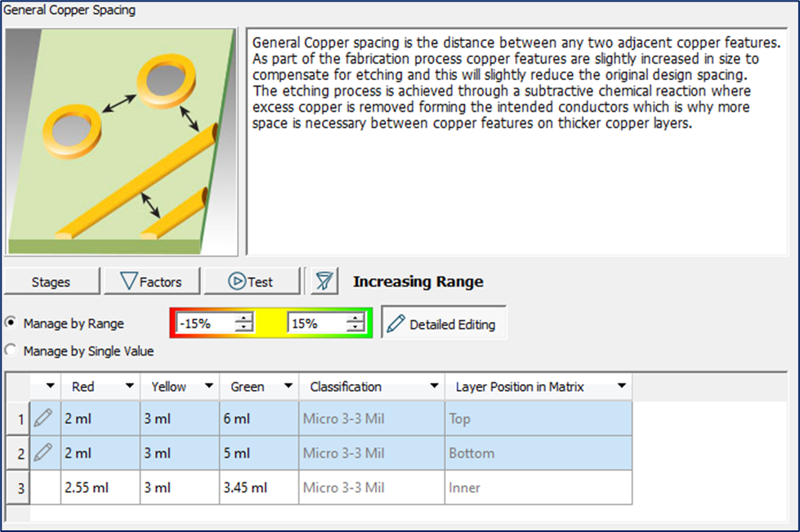Select row 3 header for Inner layer
Screen dimensions: 800x532
17,488
